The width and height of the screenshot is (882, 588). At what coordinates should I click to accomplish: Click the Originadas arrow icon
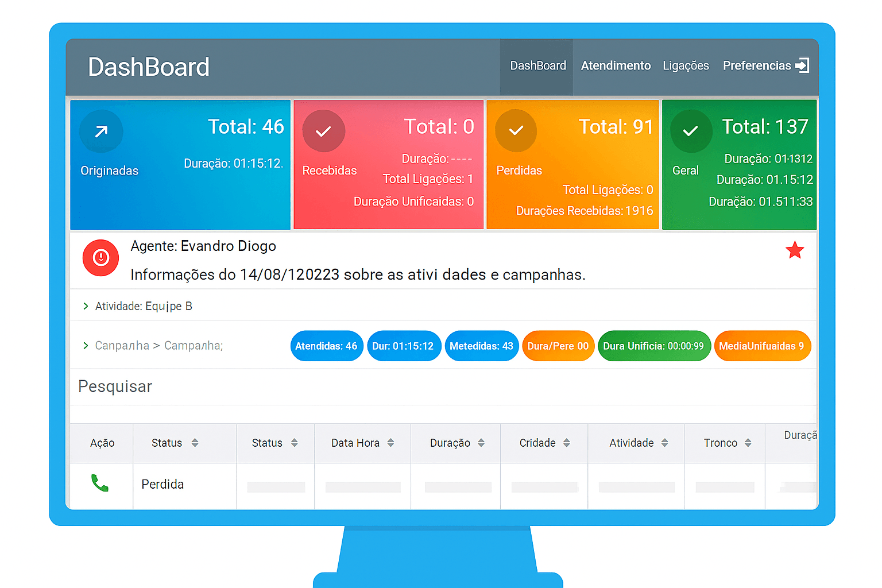coord(102,131)
